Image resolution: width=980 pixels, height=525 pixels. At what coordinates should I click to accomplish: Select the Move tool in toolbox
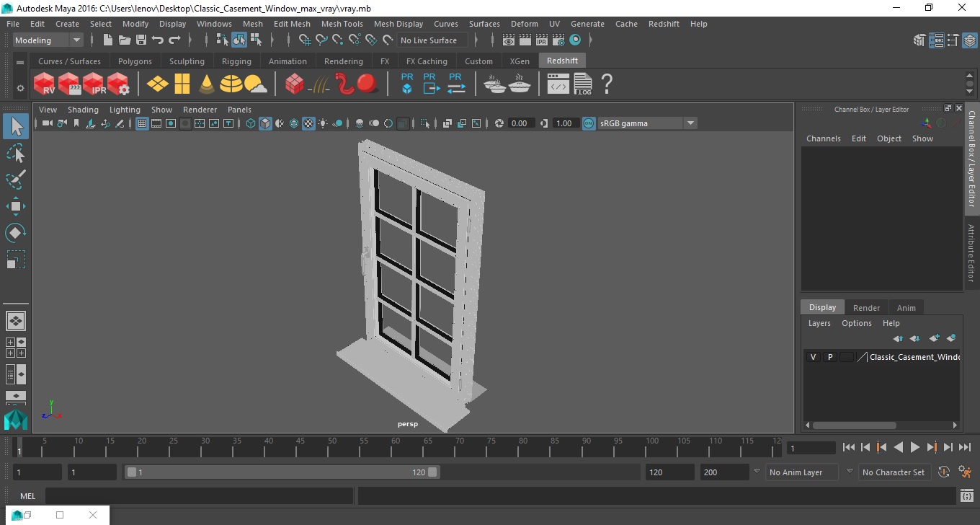tap(16, 206)
